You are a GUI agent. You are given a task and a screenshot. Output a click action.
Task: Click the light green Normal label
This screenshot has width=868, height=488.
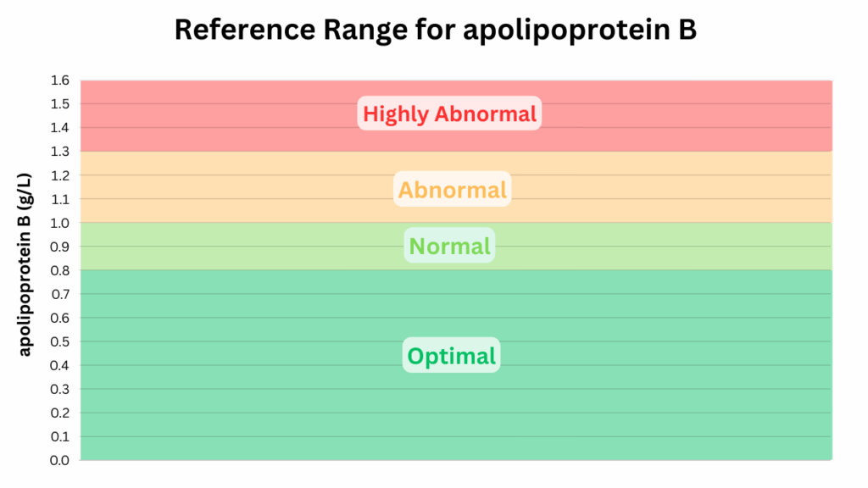[449, 247]
